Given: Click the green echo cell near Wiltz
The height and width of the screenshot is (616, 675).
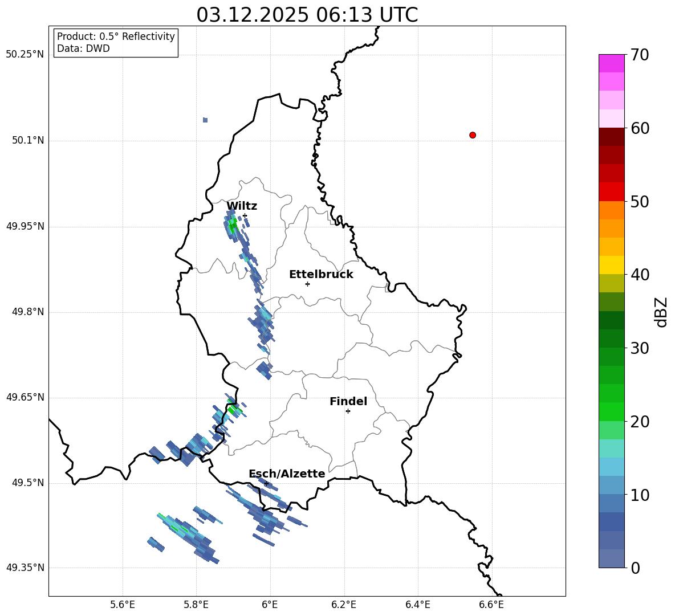Looking at the screenshot, I should [x=233, y=225].
